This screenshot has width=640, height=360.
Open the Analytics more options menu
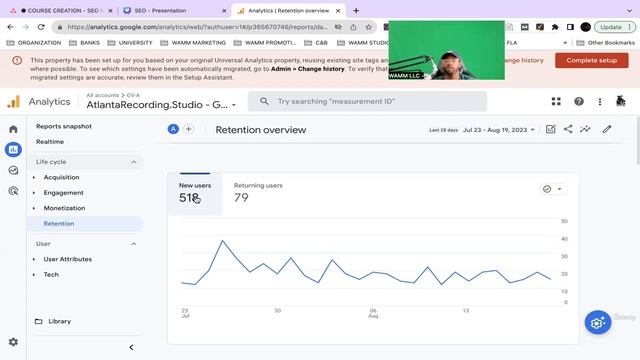[600, 102]
